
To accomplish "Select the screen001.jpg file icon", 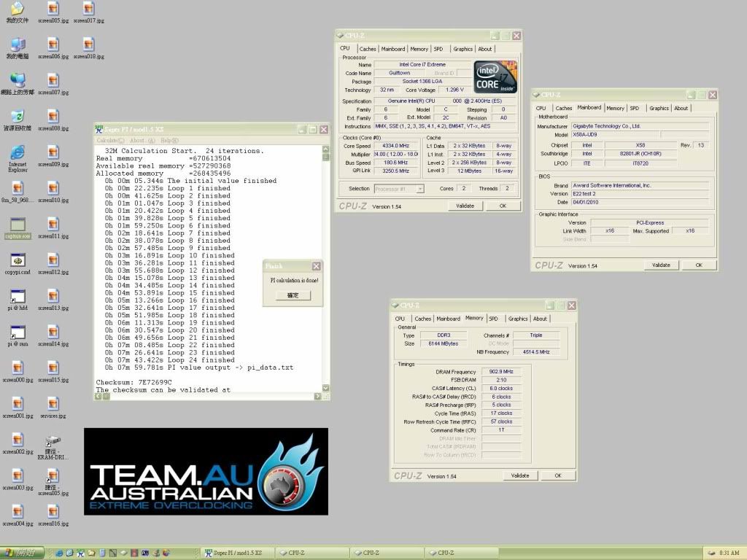I will click(x=18, y=408).
